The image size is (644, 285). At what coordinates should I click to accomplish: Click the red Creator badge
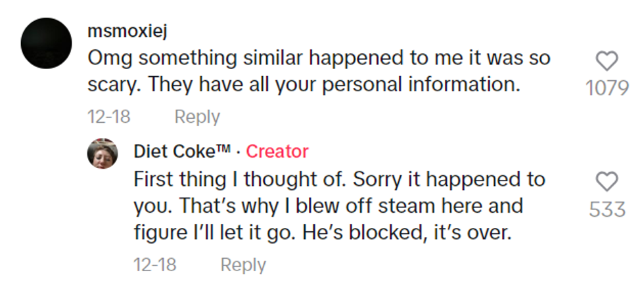click(277, 152)
